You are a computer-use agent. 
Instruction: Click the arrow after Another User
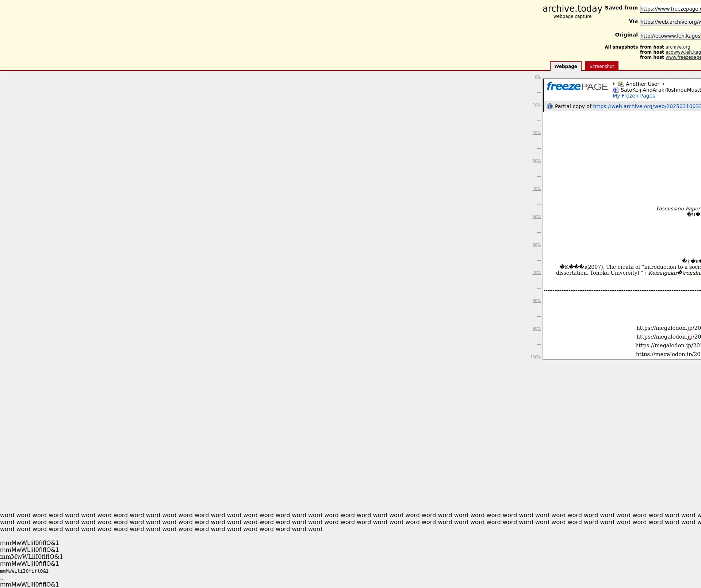[663, 84]
